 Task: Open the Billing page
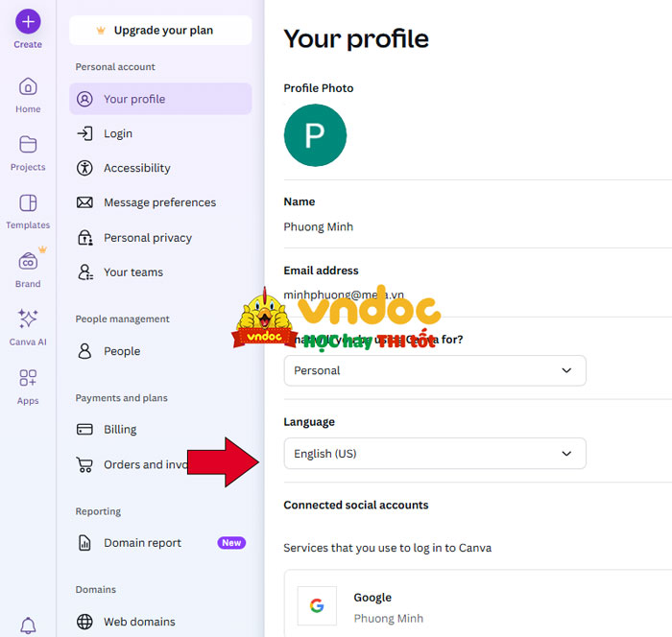120,430
